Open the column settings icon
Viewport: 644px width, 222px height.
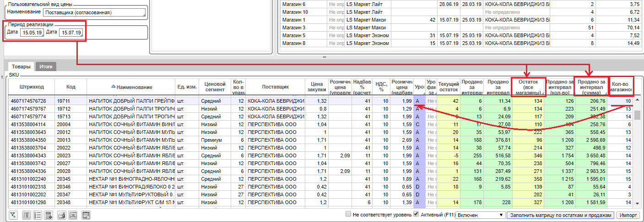[27, 215]
